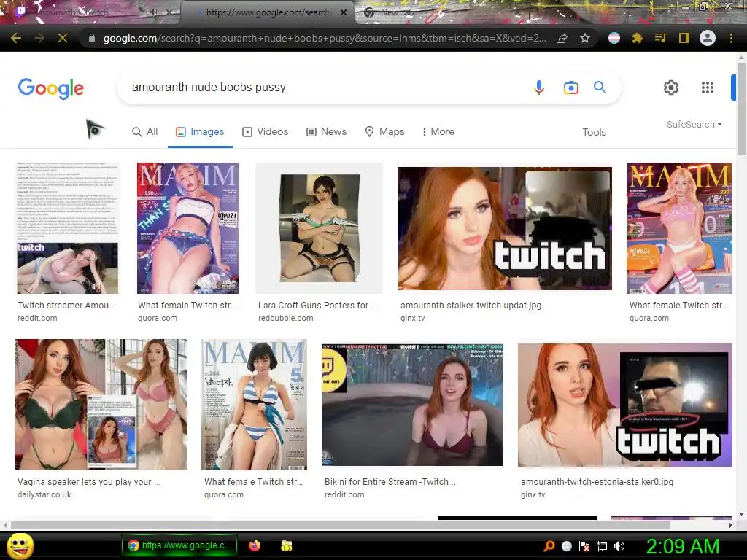Open 'Twitch streamer Amou...' reddit result

66,306
